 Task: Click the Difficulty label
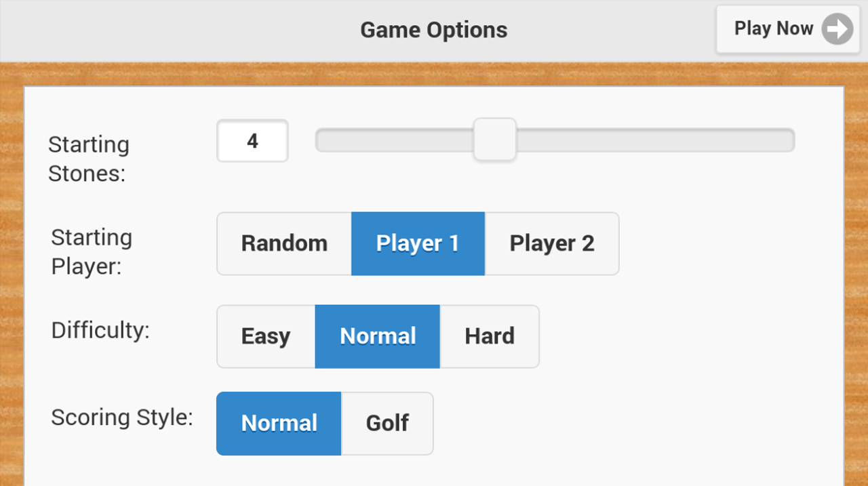[100, 331]
